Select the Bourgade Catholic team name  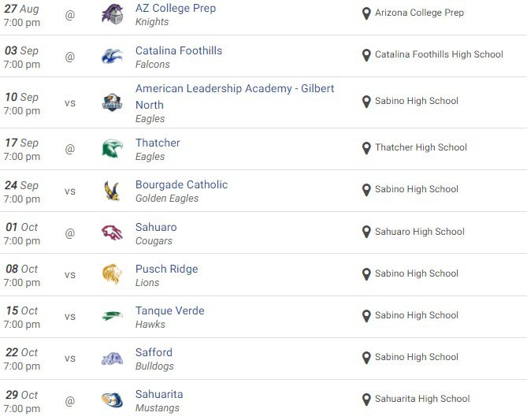coord(181,184)
